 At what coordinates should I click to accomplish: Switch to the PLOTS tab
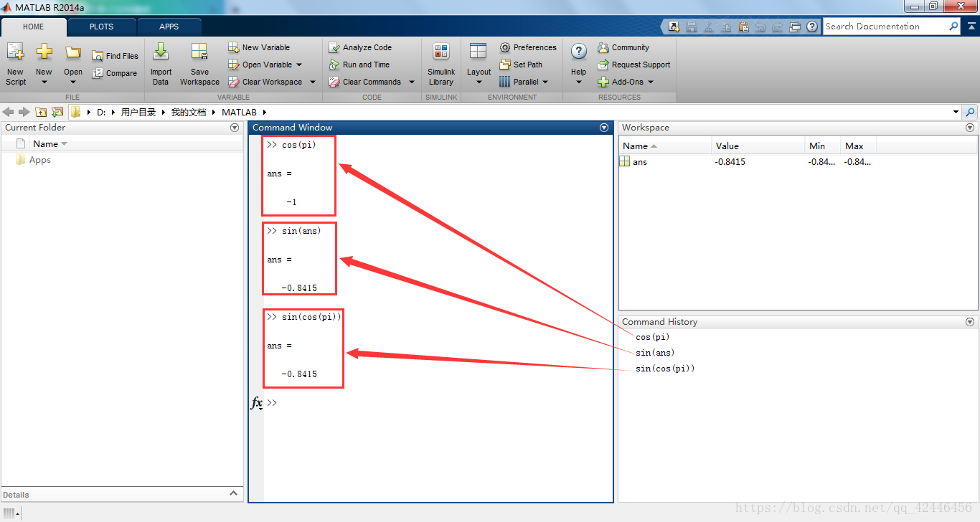tap(101, 27)
